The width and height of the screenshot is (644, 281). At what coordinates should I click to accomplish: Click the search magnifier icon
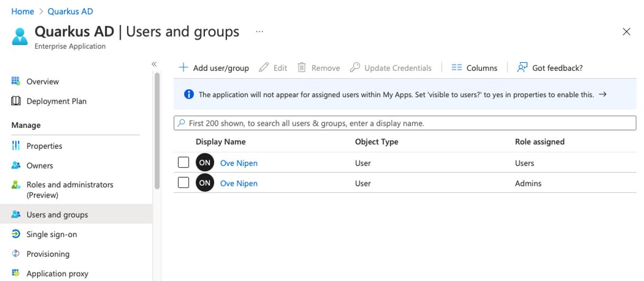pyautogui.click(x=181, y=123)
